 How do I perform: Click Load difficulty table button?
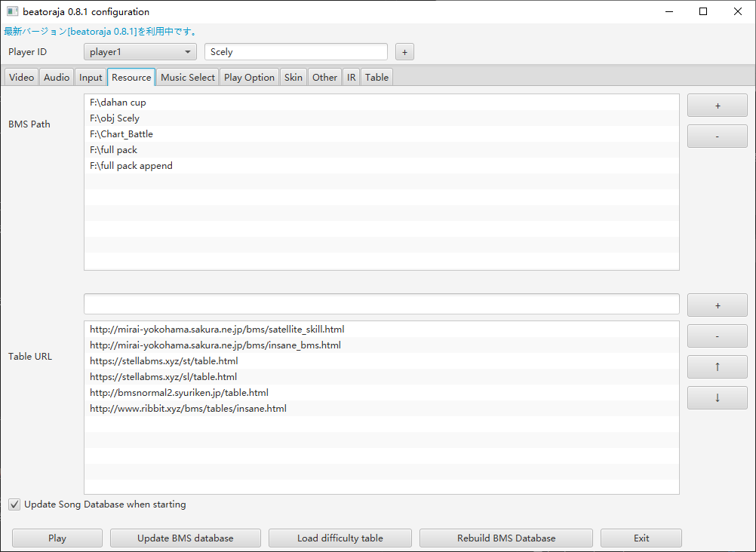[x=340, y=538]
